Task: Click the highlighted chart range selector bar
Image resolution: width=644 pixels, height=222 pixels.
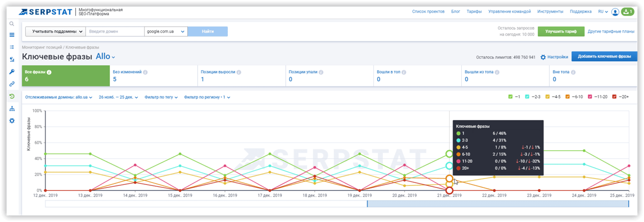Action: click(x=498, y=204)
